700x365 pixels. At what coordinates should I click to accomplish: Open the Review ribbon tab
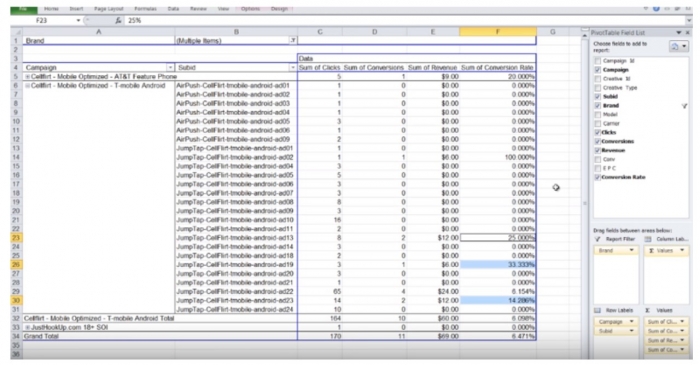[198, 9]
